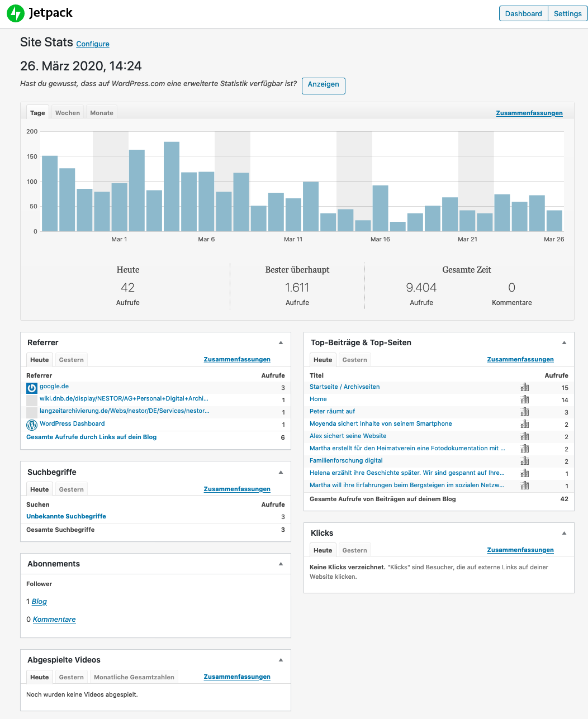Viewport: 588px width, 719px height.
Task: Open Monatliche Gesamtzahlen tab in videos panel
Action: (134, 677)
